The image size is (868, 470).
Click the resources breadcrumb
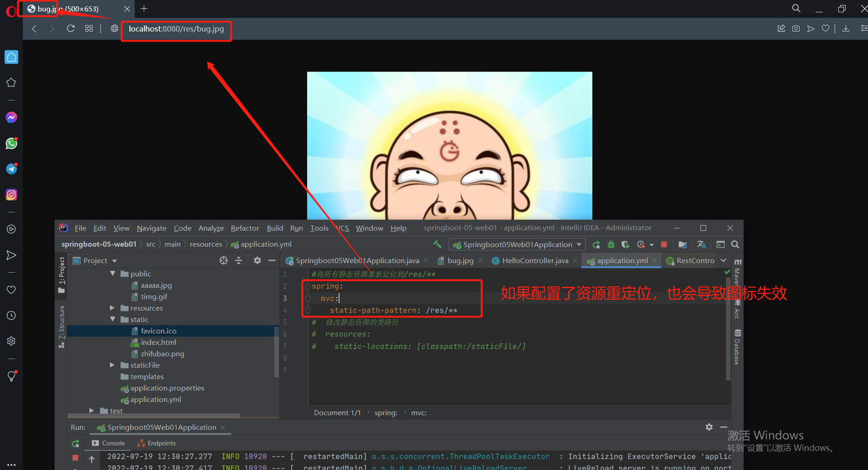206,244
